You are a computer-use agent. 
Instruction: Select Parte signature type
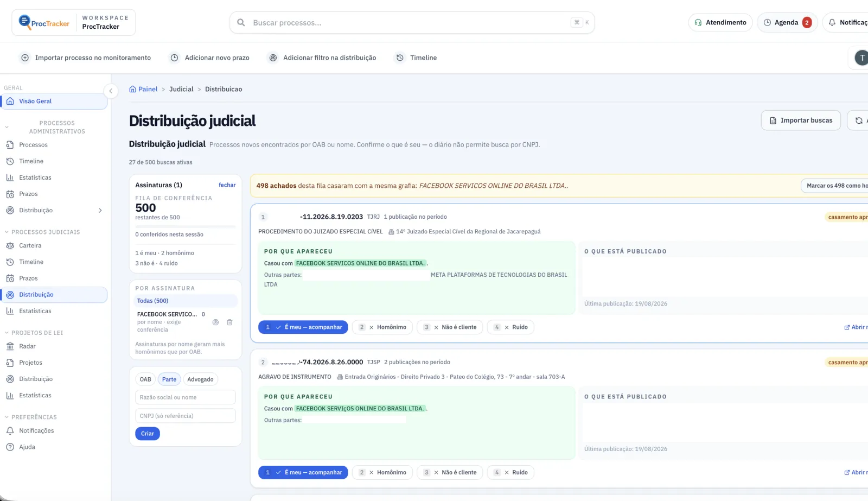[x=169, y=379]
